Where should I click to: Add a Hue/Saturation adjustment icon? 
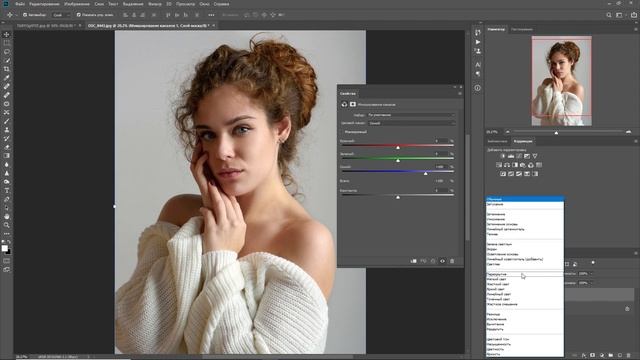click(499, 165)
